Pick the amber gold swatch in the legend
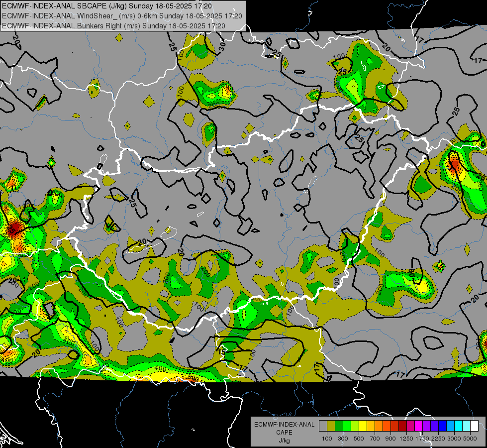This screenshot has height=448, width=487. (371, 426)
